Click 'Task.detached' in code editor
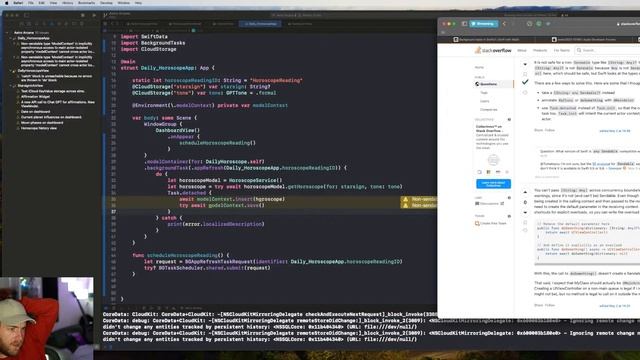 click(x=187, y=193)
